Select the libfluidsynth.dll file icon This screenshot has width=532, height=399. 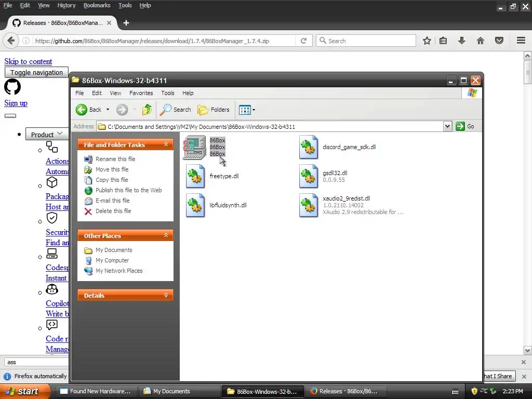pos(195,205)
